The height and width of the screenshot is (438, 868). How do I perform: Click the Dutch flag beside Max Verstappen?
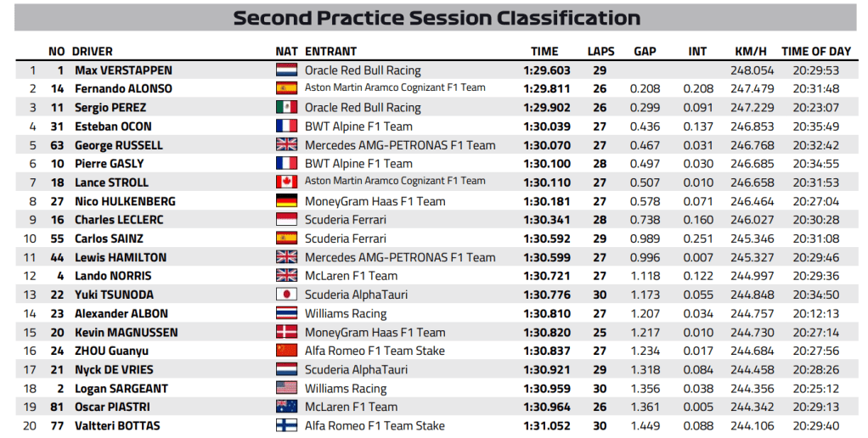286,70
